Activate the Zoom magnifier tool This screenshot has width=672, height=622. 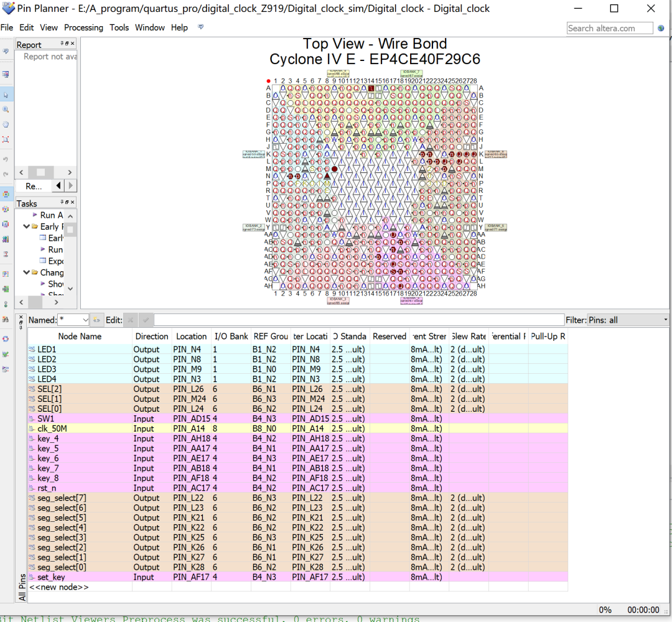(x=6, y=109)
